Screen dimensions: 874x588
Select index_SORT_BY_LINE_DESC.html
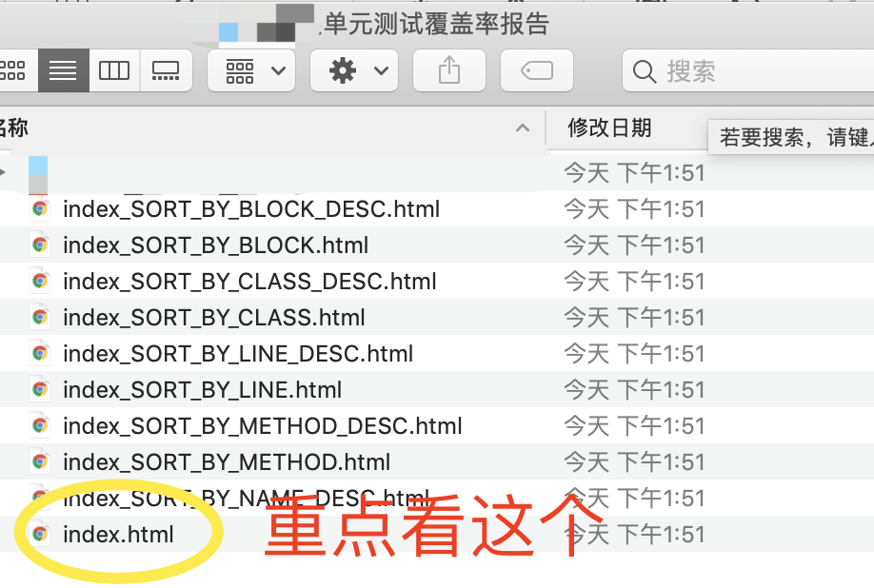[237, 353]
